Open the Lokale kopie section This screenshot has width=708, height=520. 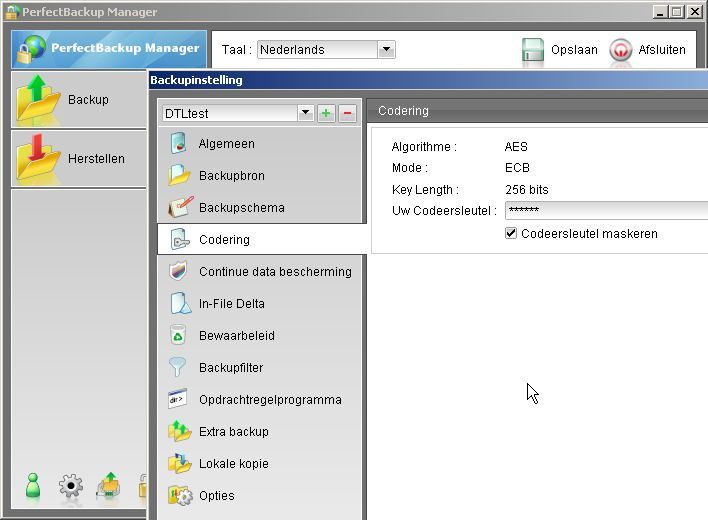[x=260, y=464]
